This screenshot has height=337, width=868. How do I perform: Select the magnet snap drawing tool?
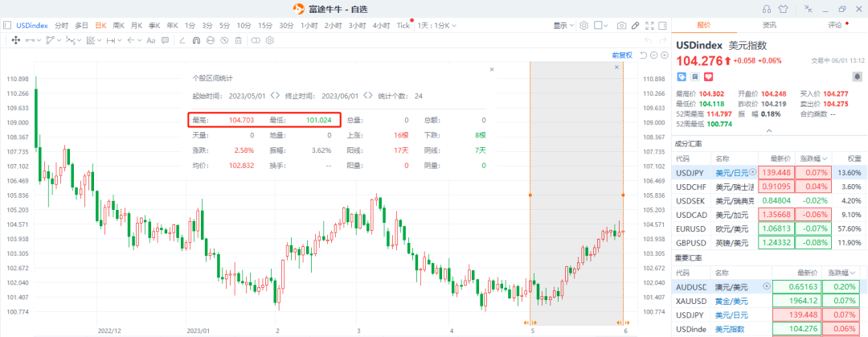(197, 39)
